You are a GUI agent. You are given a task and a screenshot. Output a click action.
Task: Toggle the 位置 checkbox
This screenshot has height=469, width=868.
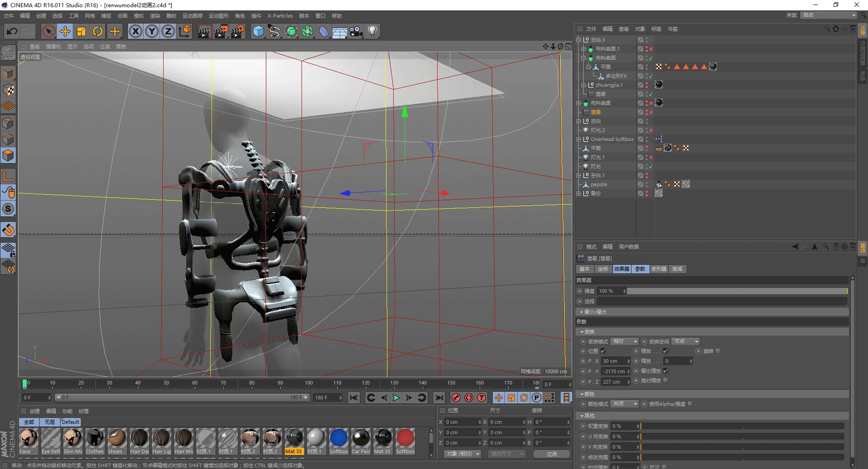pyautogui.click(x=603, y=351)
